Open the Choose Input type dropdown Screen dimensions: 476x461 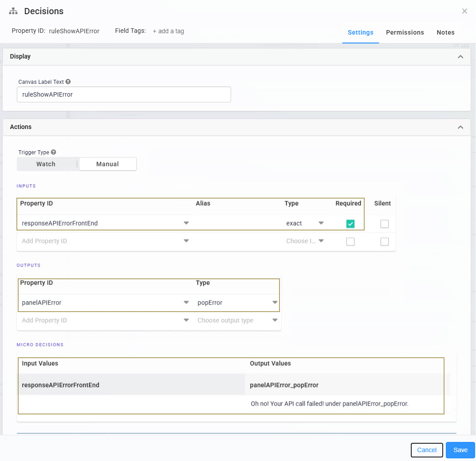pos(321,241)
